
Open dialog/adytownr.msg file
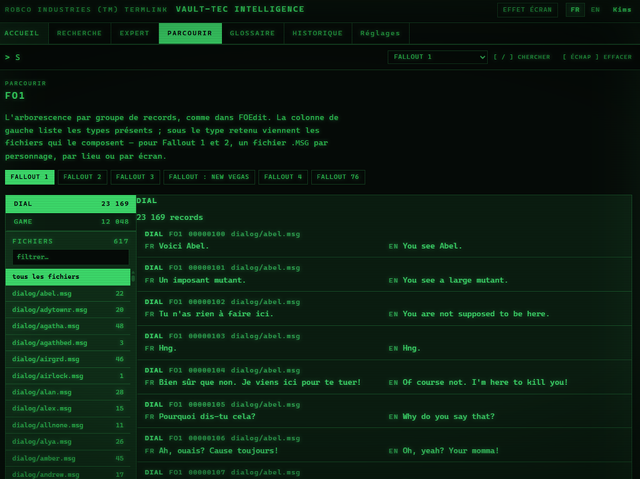[68, 310]
